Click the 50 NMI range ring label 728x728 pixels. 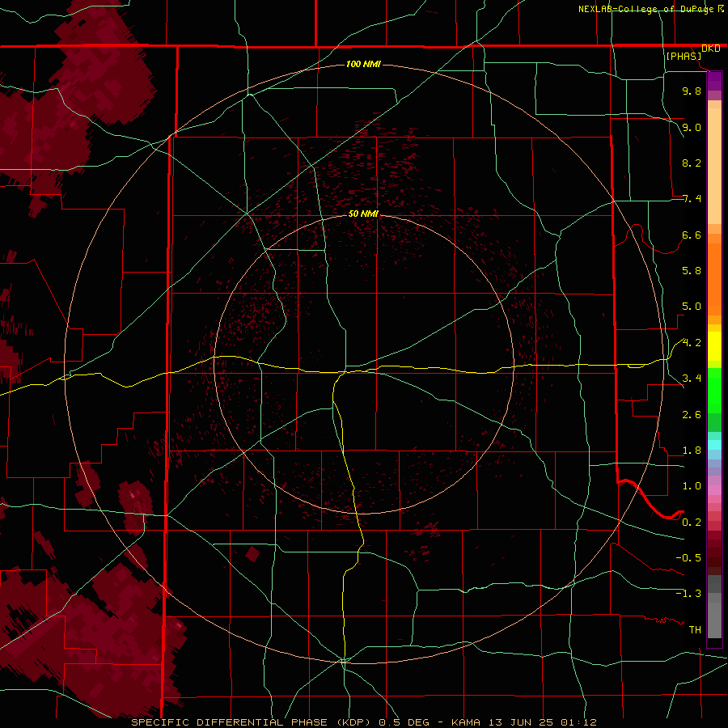point(363,214)
